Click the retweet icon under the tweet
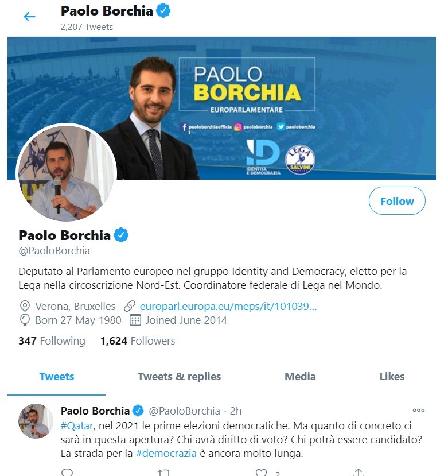448x476 pixels. [163, 472]
